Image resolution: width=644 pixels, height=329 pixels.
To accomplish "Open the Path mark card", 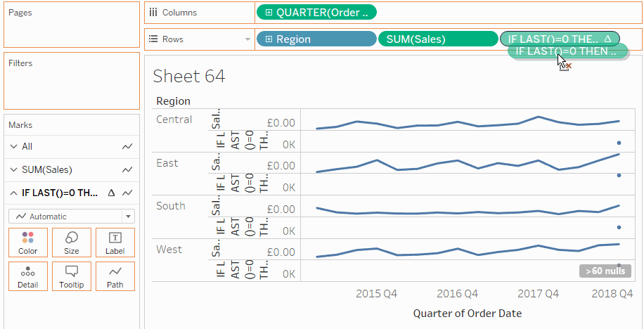I will pyautogui.click(x=115, y=276).
